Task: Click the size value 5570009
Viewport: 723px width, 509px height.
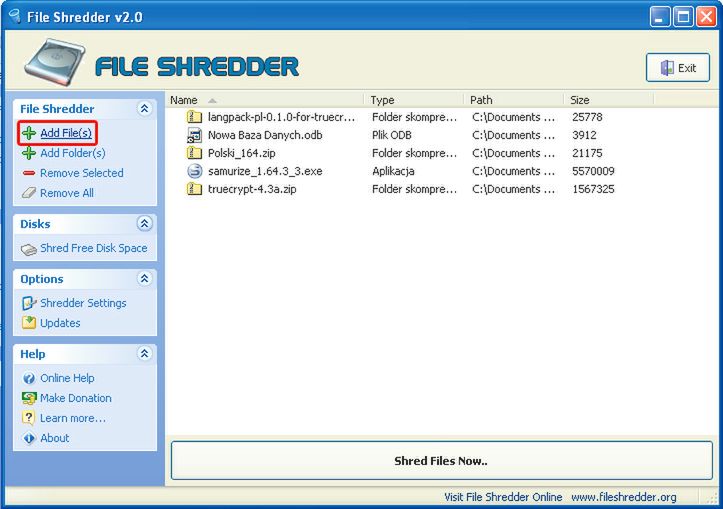Action: coord(593,171)
